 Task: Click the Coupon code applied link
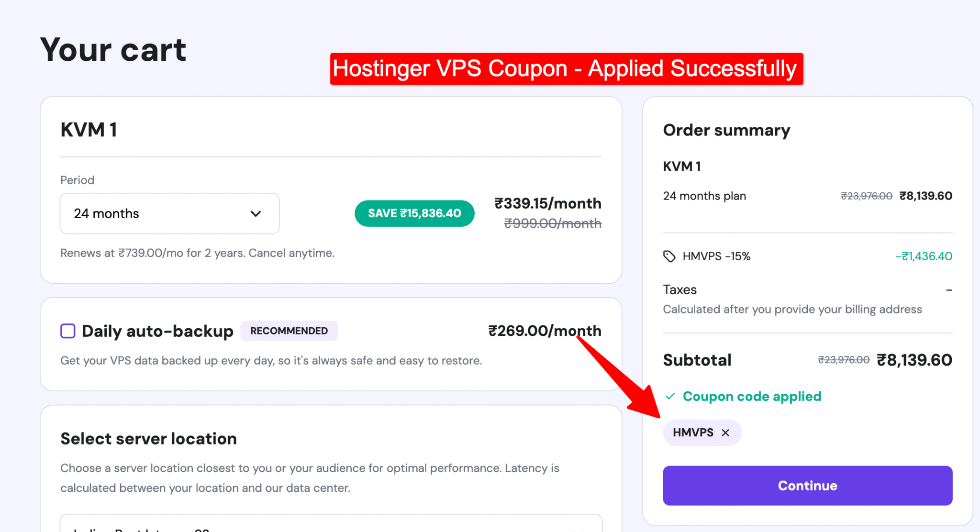[753, 396]
